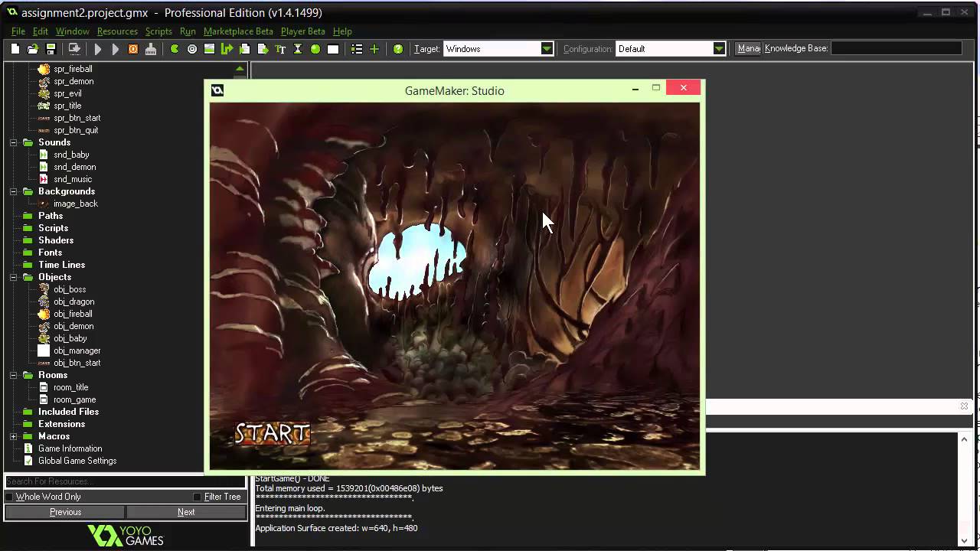Click the Previous search button
The width and height of the screenshot is (980, 551).
click(65, 512)
